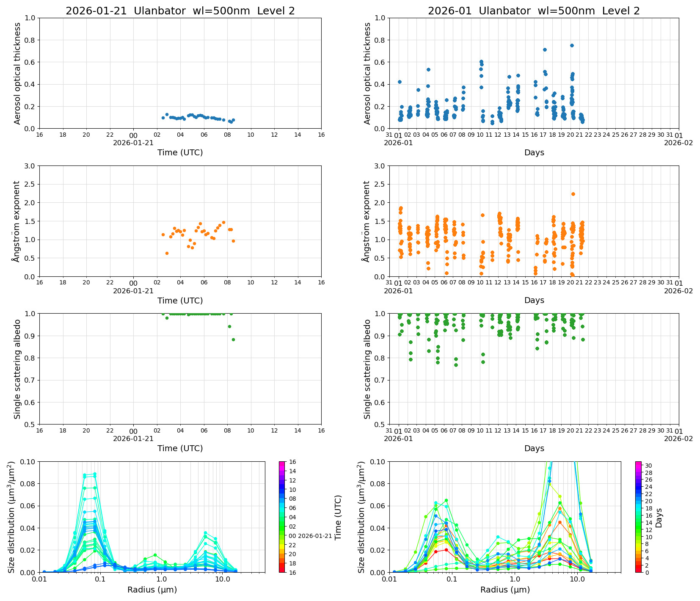Click the 2026-01-21 date label under daily Ångström plot
Screen dimensions: 700x601
pyautogui.click(x=133, y=291)
